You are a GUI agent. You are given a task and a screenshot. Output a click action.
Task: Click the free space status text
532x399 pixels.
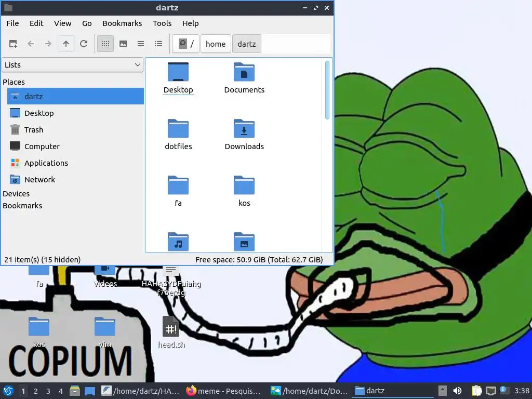[x=259, y=260]
